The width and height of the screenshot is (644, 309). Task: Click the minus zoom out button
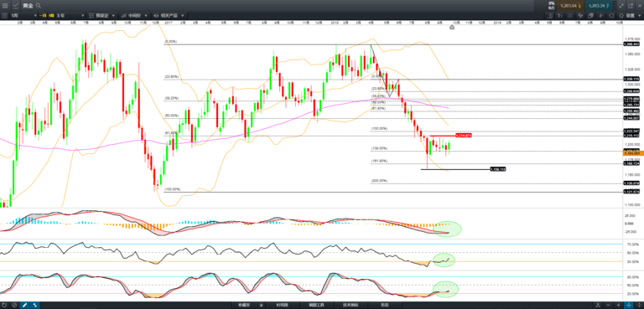[x=608, y=306]
